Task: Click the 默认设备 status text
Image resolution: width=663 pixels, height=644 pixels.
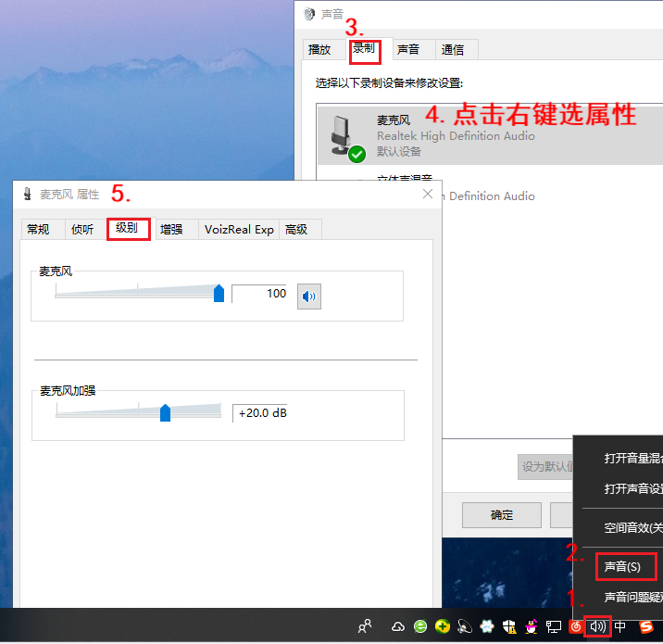Action: coord(399,151)
